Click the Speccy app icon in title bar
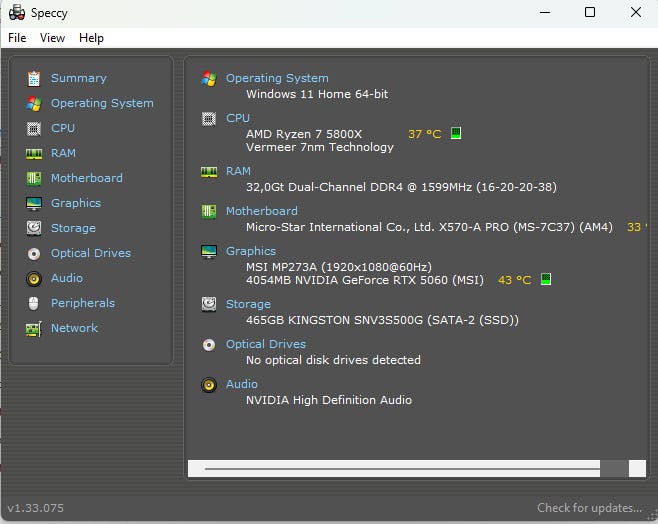Image resolution: width=658 pixels, height=524 pixels. coord(17,13)
